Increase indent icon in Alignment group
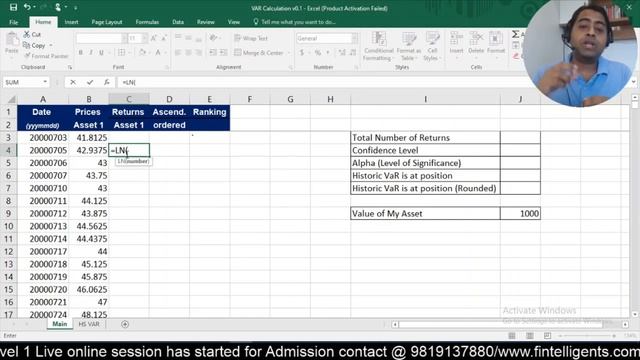The height and width of the screenshot is (360, 640). click(x=223, y=53)
